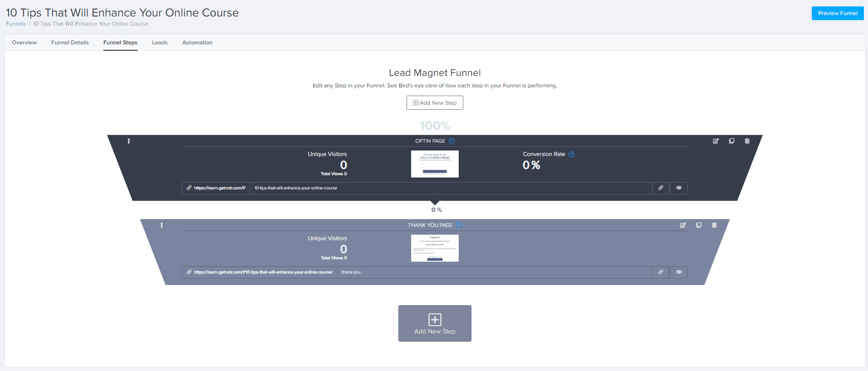Duplicate the Thank You Page step
Image resolution: width=868 pixels, height=371 pixels.
coord(699,225)
